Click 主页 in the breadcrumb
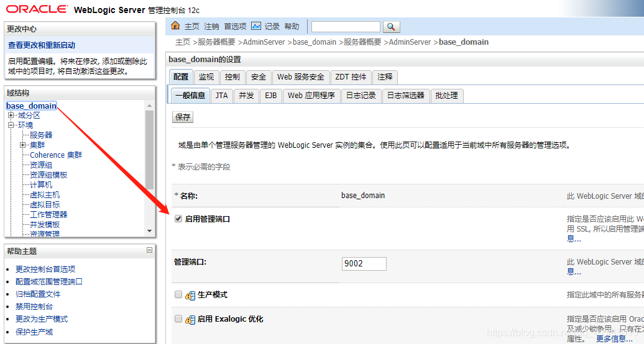 coord(183,42)
